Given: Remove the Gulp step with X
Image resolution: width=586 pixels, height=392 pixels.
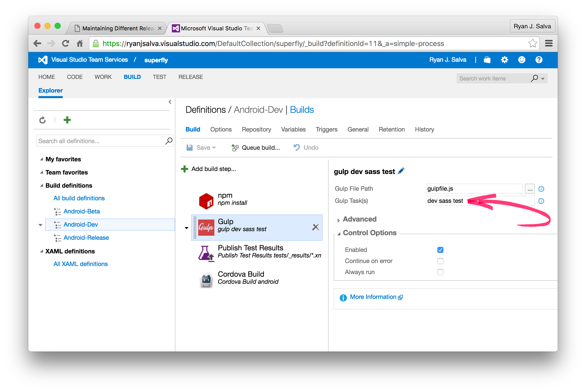Looking at the screenshot, I should [x=315, y=227].
